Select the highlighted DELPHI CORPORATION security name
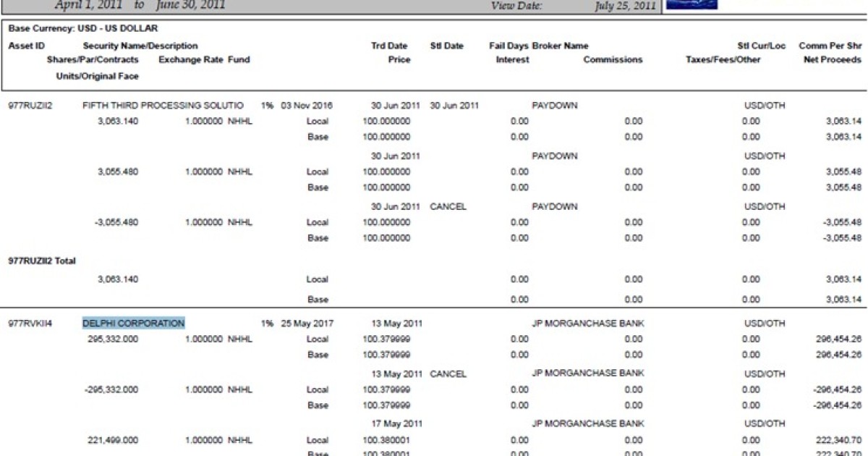Viewport: 868px width, 456px height. point(134,323)
